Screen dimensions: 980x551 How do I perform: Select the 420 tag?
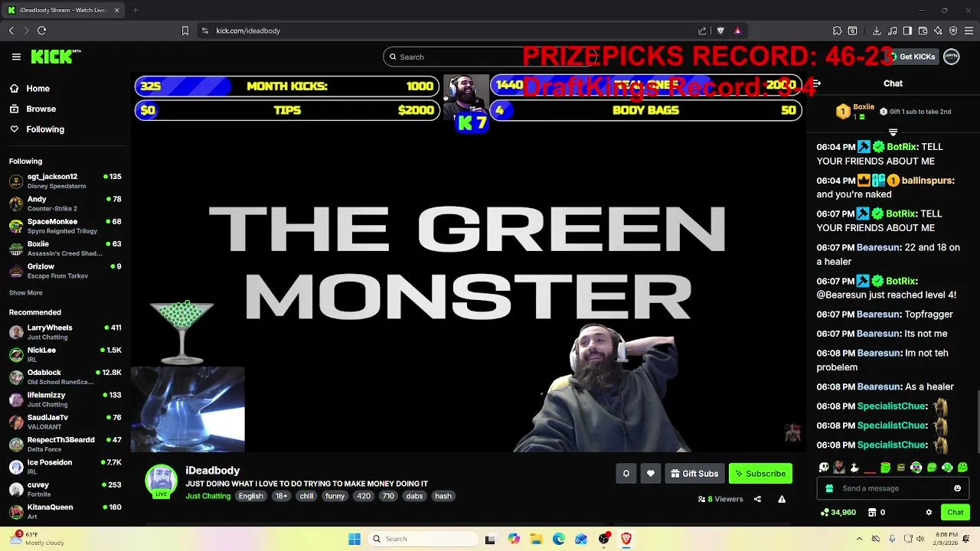pos(364,496)
